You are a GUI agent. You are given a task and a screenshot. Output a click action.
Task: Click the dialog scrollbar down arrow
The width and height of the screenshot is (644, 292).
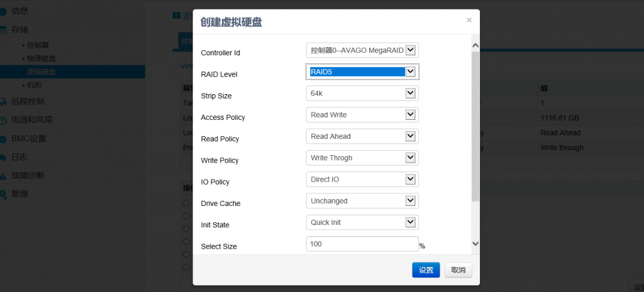click(475, 244)
